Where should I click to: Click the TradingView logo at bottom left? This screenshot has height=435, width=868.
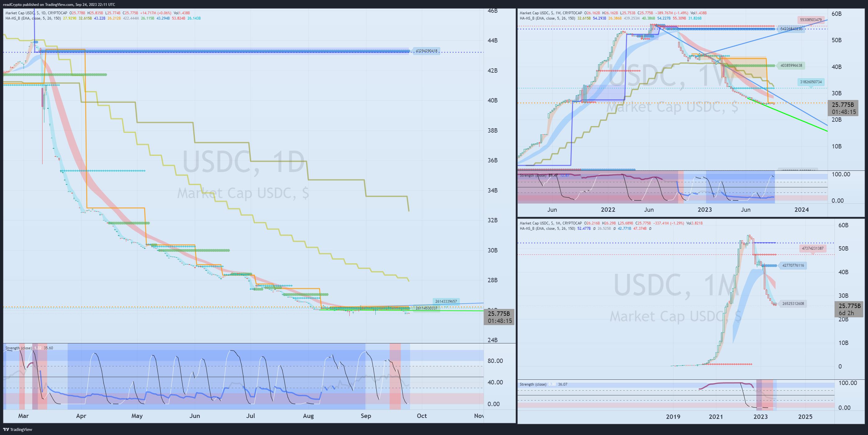pos(17,429)
